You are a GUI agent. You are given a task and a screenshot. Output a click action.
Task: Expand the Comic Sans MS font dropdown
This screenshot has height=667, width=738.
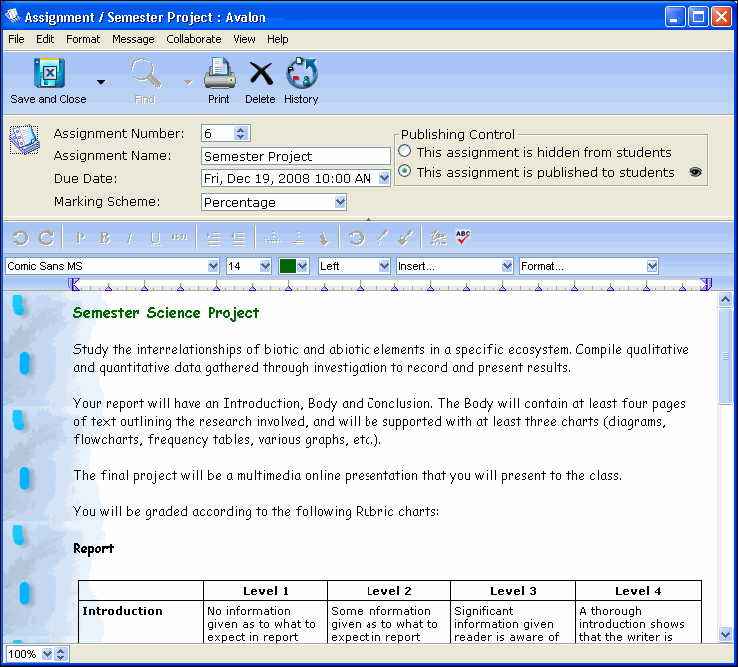212,266
